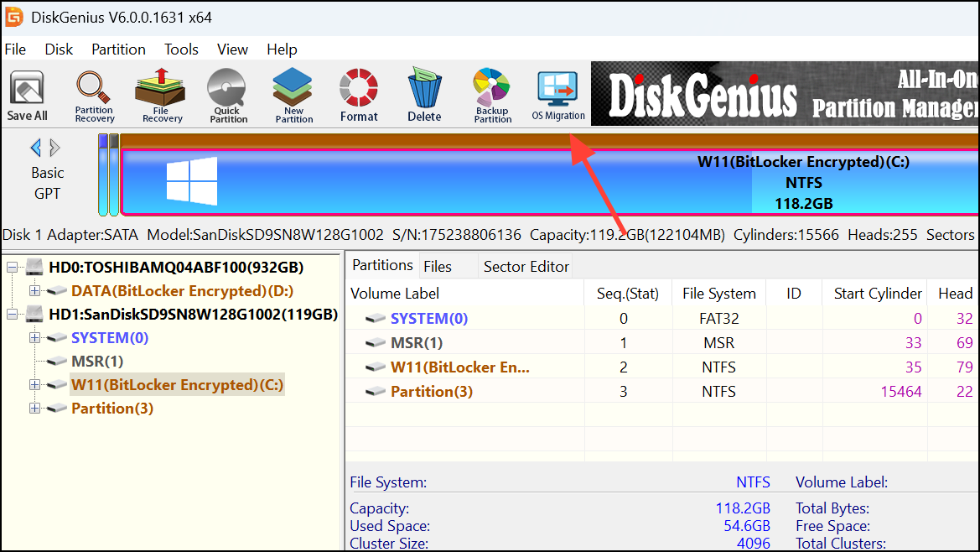Click the Windows logo on partition map
The width and height of the screenshot is (980, 552).
tap(192, 181)
